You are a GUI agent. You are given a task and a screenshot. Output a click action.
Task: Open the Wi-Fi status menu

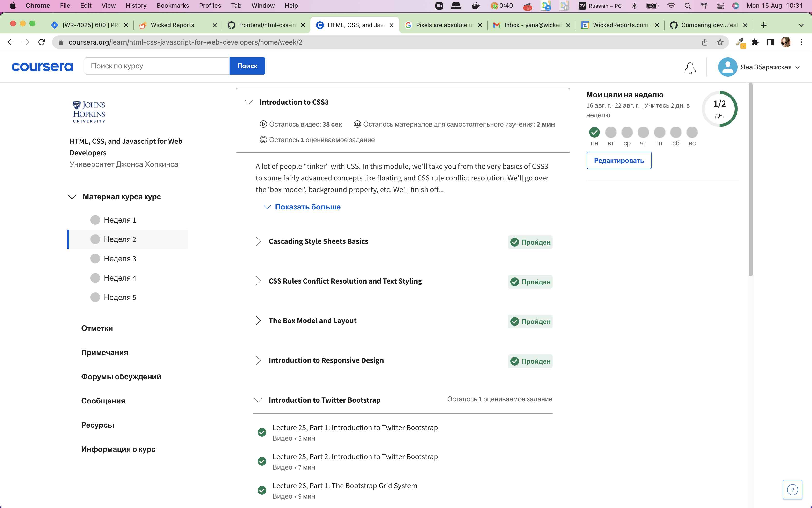coord(671,6)
